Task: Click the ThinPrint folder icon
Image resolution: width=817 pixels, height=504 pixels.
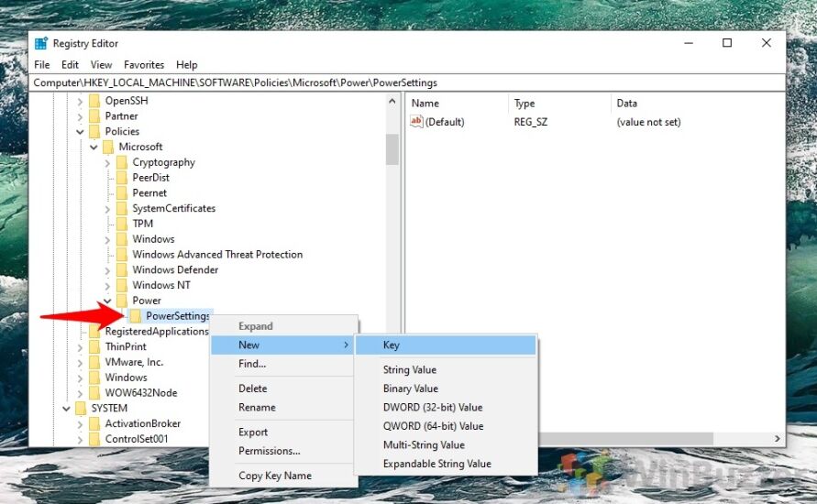Action: click(x=94, y=346)
